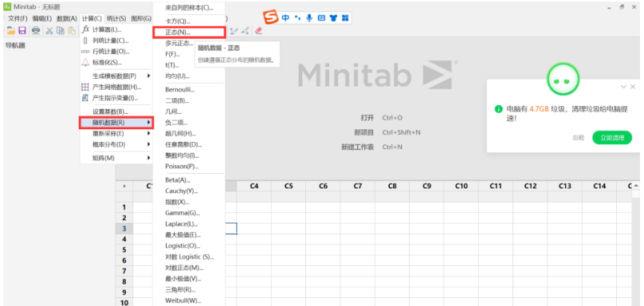Screen dimensions: 644x306
Task: Select 计算器(L)... with fx icon
Action: 116,29
